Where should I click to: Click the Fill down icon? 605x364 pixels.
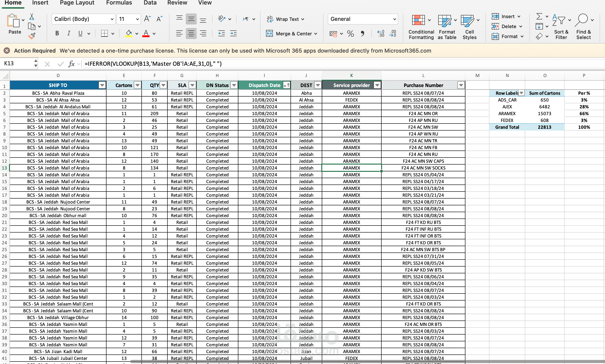(x=539, y=26)
